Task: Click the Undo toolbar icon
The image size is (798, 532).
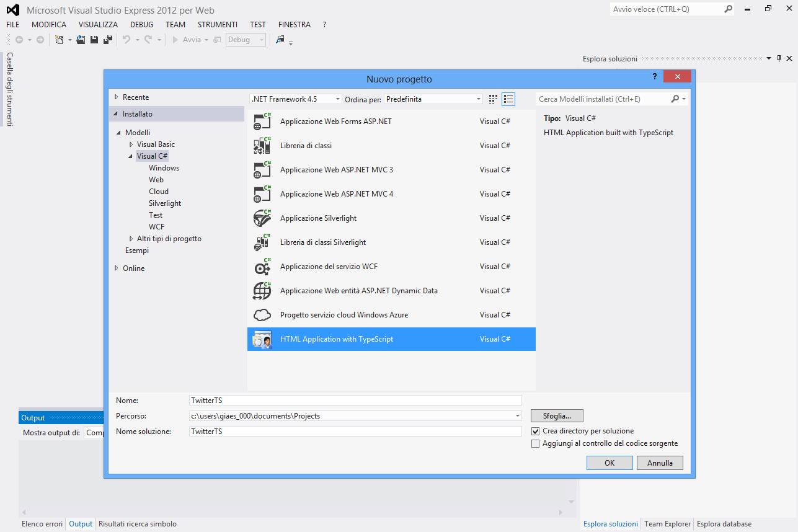Action: [126, 40]
